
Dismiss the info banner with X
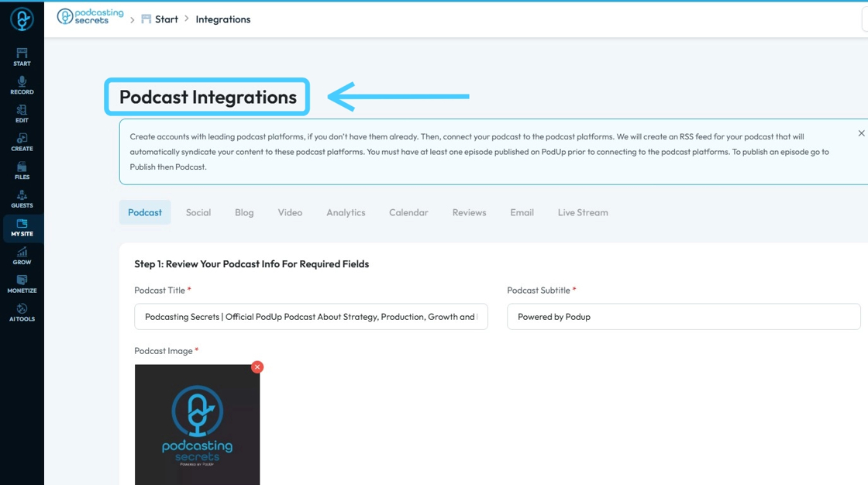coord(861,133)
